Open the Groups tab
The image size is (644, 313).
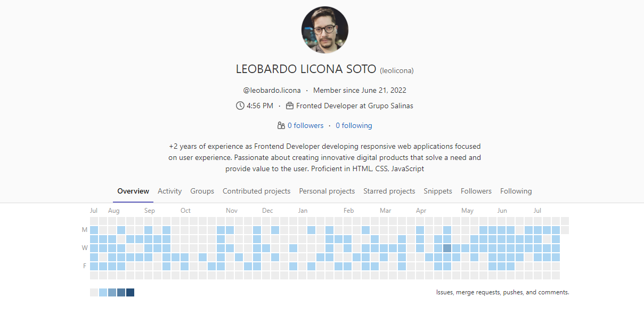click(x=202, y=191)
